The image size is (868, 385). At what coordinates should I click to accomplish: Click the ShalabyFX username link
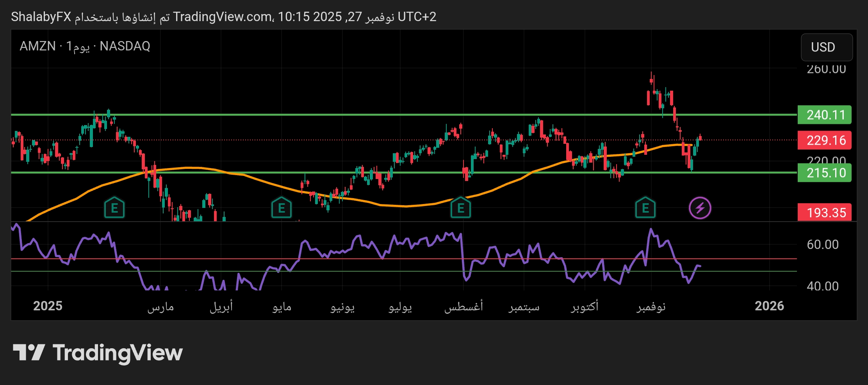pos(40,16)
